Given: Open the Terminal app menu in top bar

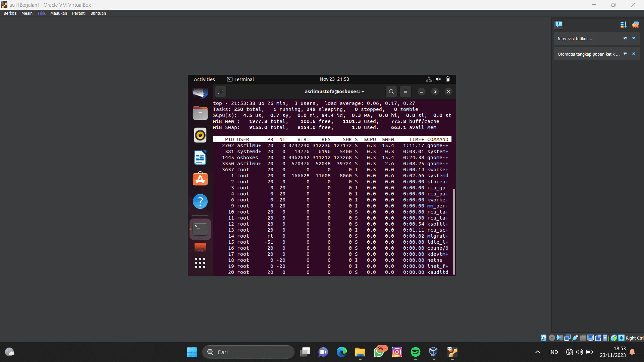Looking at the screenshot, I should coord(240,79).
